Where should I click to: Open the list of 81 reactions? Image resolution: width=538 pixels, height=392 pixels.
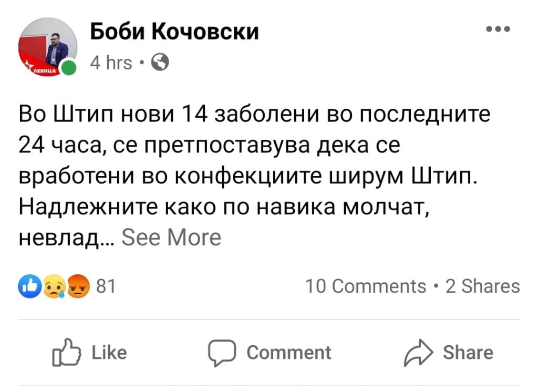pyautogui.click(x=106, y=286)
